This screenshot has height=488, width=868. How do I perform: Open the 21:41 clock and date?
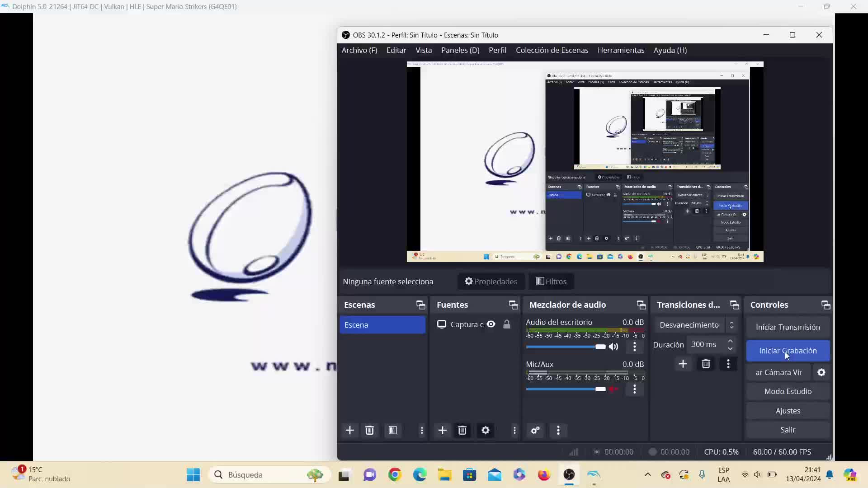803,474
